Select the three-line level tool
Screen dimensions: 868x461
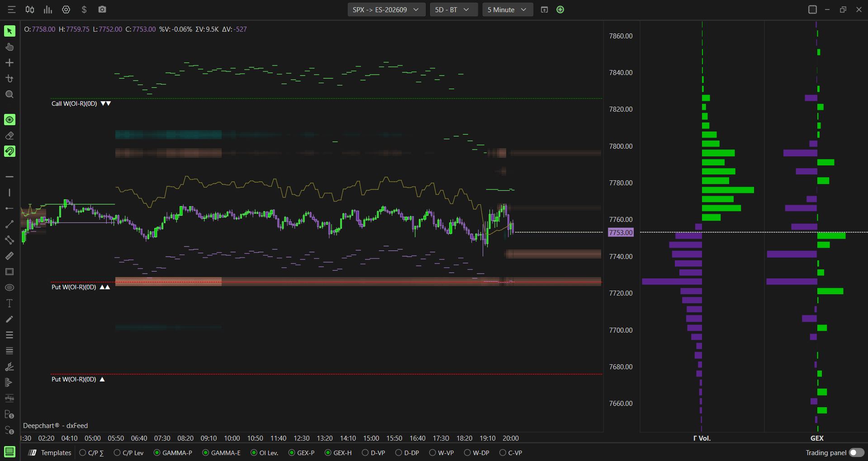point(9,335)
